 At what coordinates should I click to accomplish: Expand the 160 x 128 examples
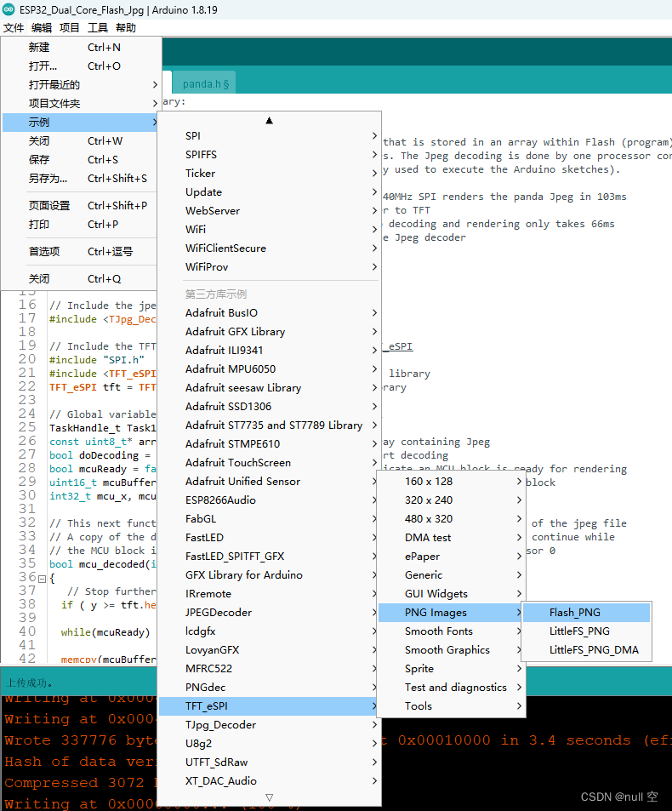point(452,482)
